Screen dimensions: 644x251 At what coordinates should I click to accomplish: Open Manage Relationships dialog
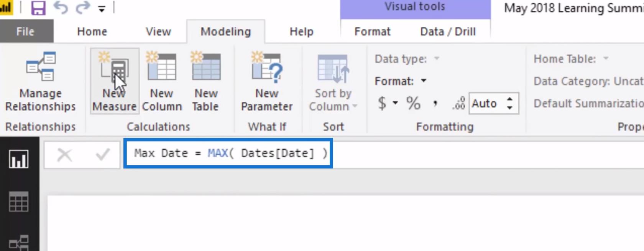[40, 82]
